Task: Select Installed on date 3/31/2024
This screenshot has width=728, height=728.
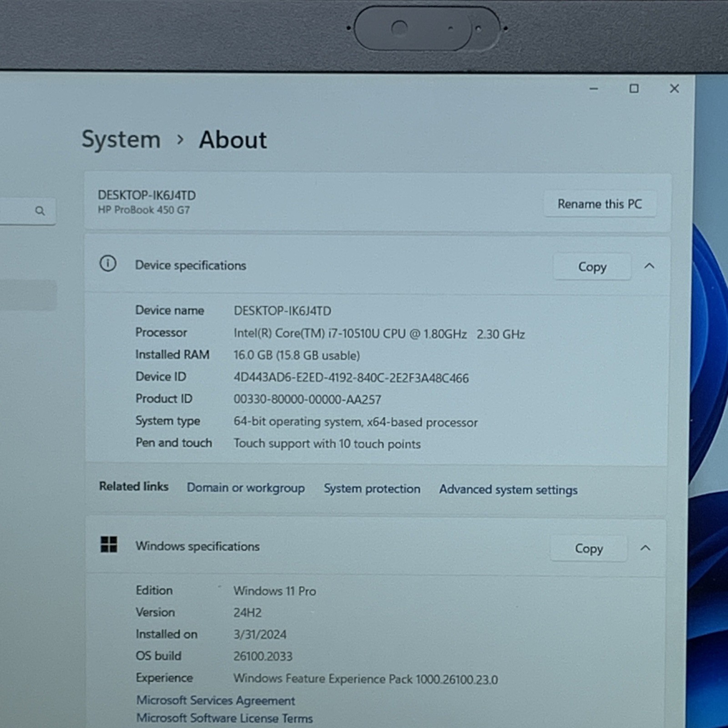Action: pos(260,634)
